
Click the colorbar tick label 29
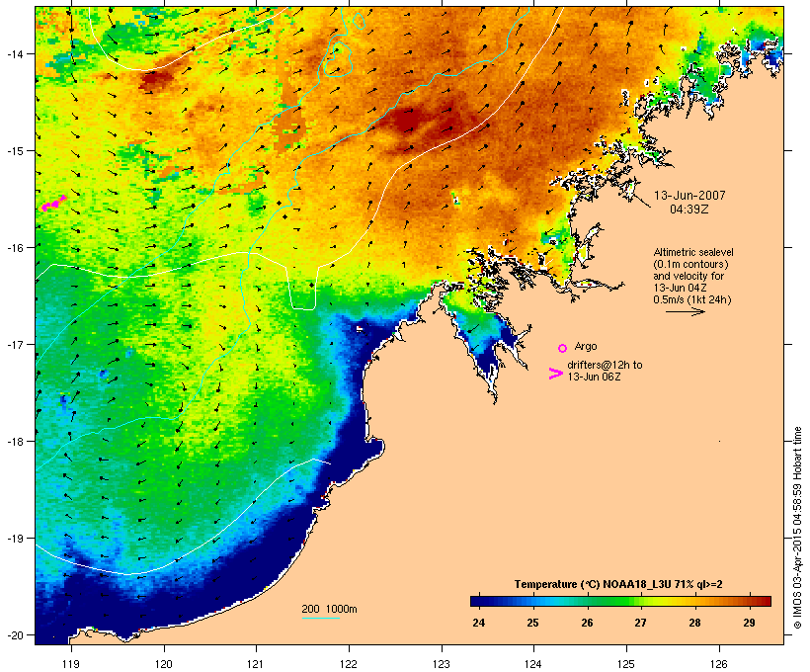point(749,623)
